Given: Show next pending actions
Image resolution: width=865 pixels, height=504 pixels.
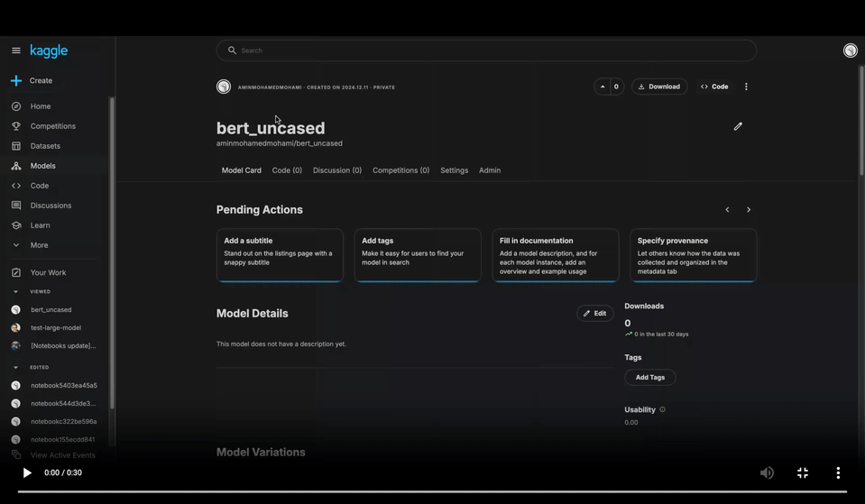Looking at the screenshot, I should coord(748,209).
